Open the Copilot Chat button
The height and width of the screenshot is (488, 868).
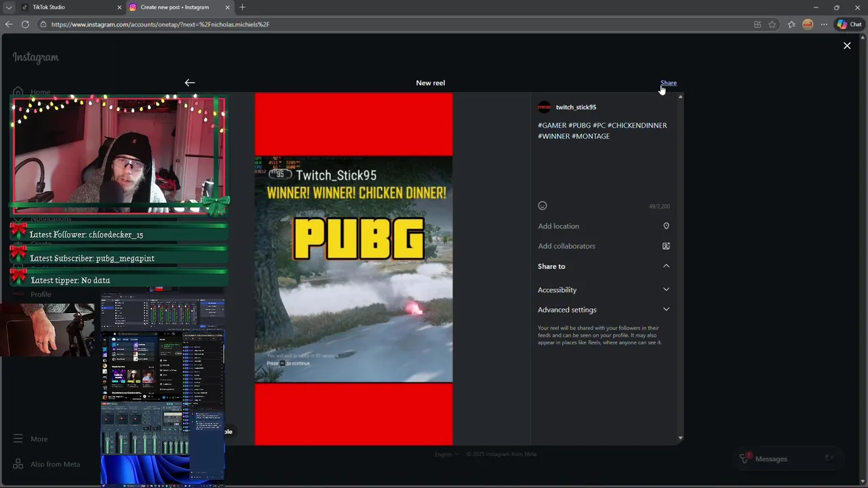point(849,24)
